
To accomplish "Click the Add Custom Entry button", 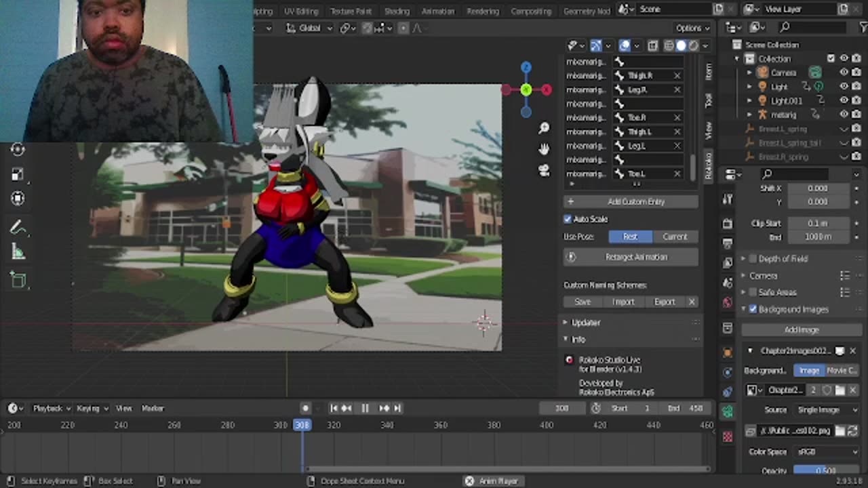I will [x=631, y=201].
